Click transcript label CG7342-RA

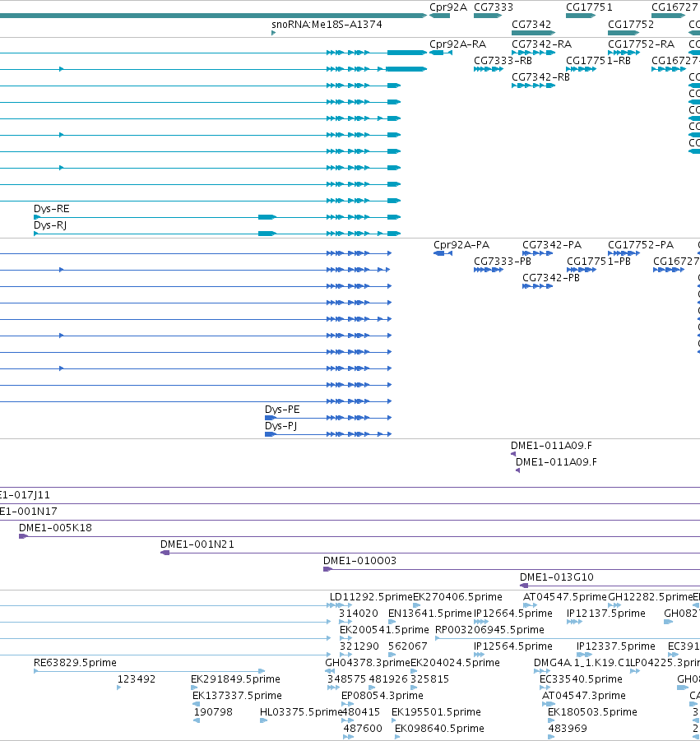pos(541,44)
